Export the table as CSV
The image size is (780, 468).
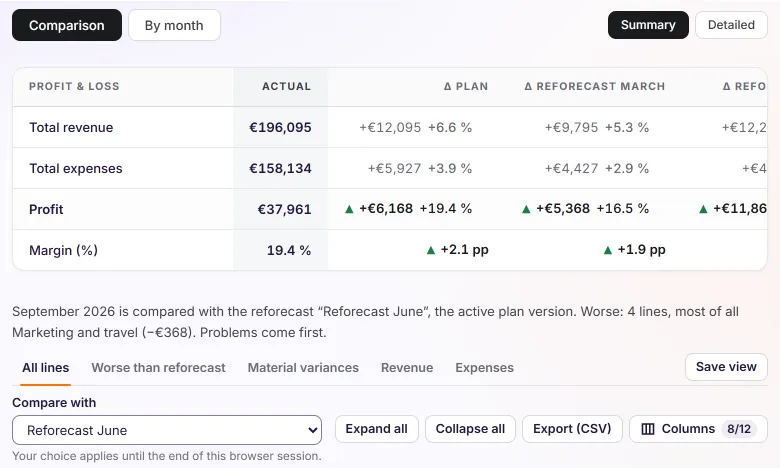572,429
